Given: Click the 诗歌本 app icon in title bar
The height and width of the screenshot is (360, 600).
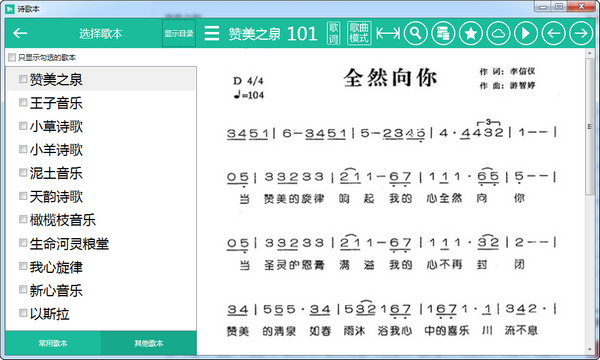Looking at the screenshot, I should point(10,8).
